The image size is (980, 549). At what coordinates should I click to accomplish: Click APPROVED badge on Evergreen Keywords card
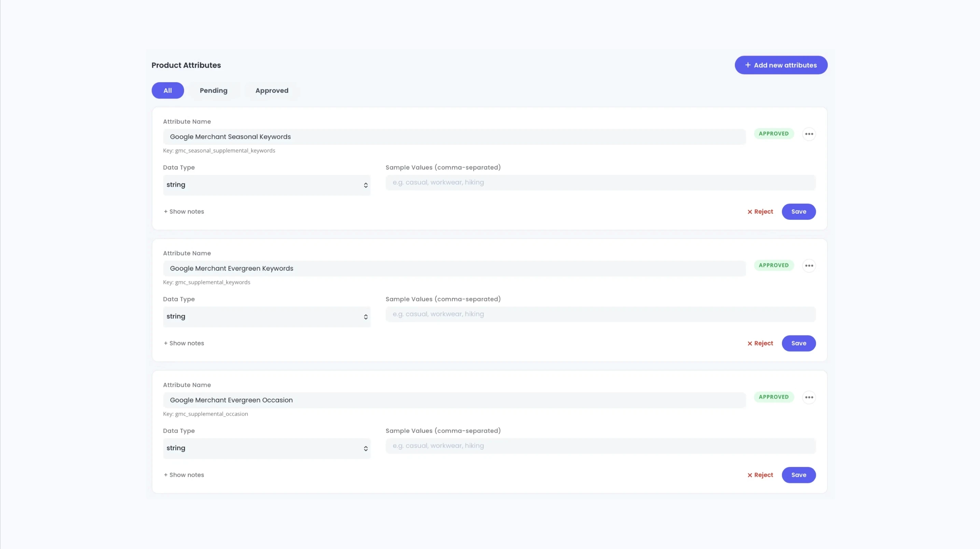point(773,265)
